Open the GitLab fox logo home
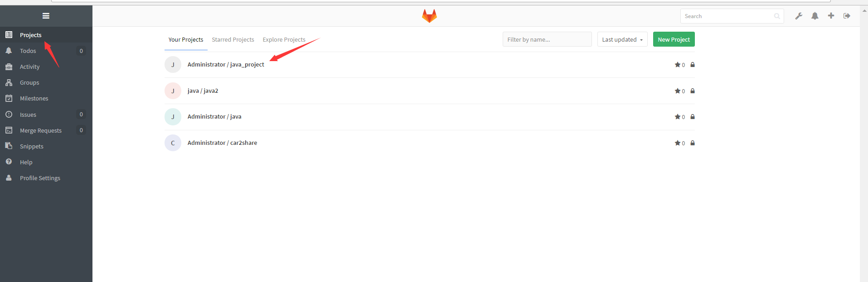The image size is (868, 282). [429, 16]
